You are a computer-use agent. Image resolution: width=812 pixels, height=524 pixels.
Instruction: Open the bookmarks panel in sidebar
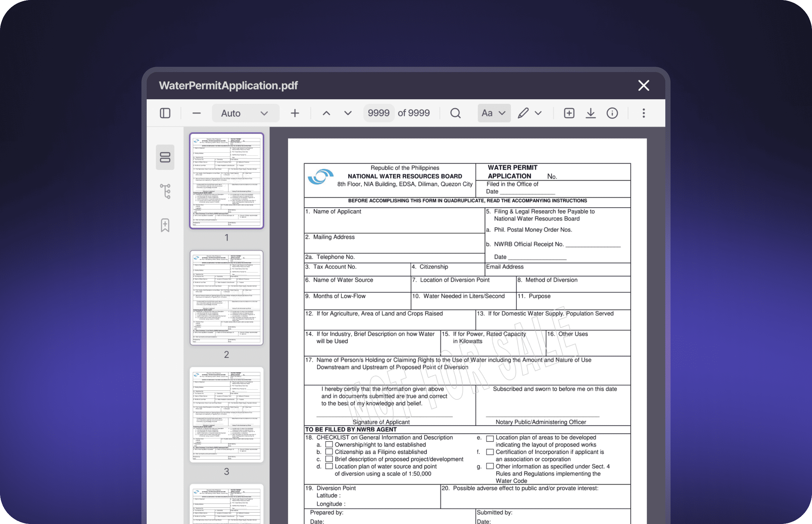tap(165, 225)
